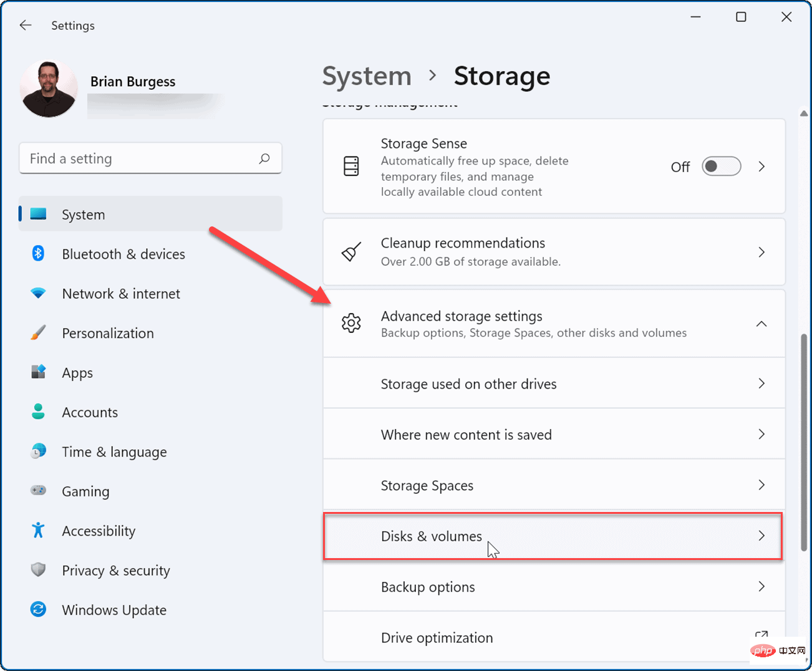812x671 pixels.
Task: Click the Apps icon in sidebar
Action: [38, 372]
